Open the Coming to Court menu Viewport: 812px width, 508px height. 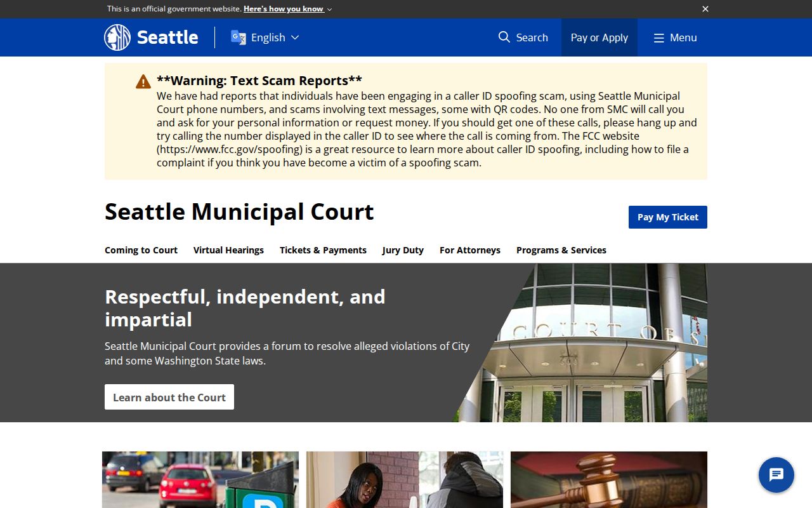coord(141,250)
